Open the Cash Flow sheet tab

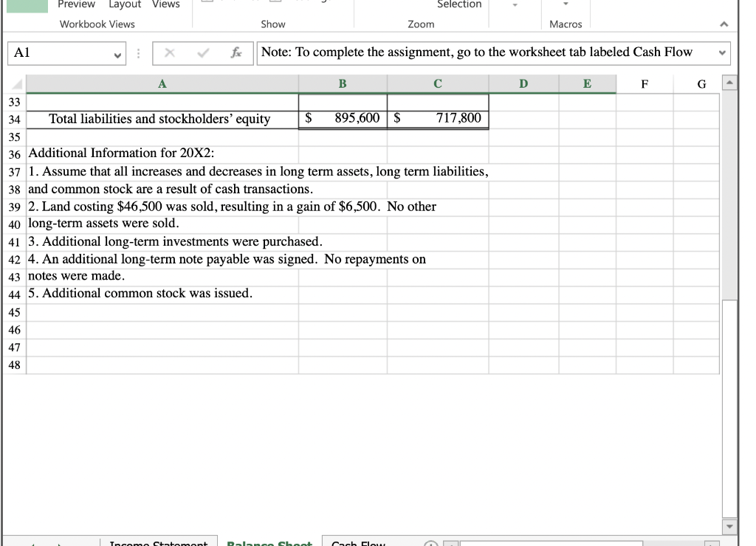(358, 543)
